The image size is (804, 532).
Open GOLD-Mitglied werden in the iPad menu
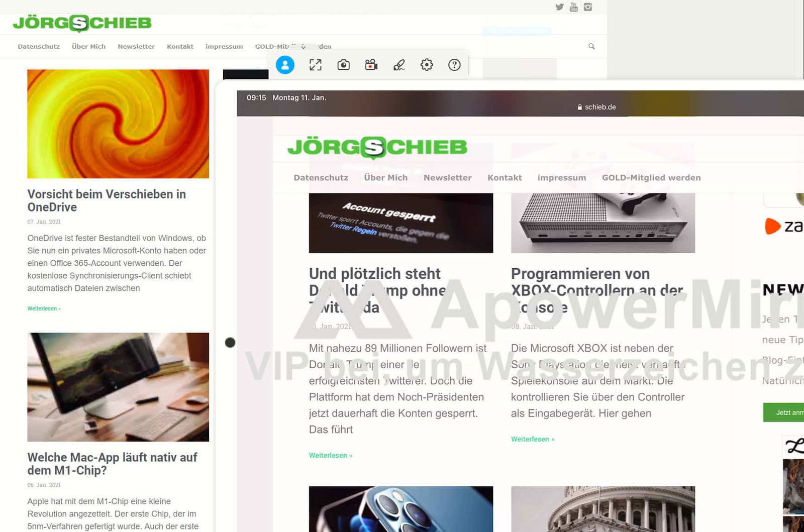651,177
